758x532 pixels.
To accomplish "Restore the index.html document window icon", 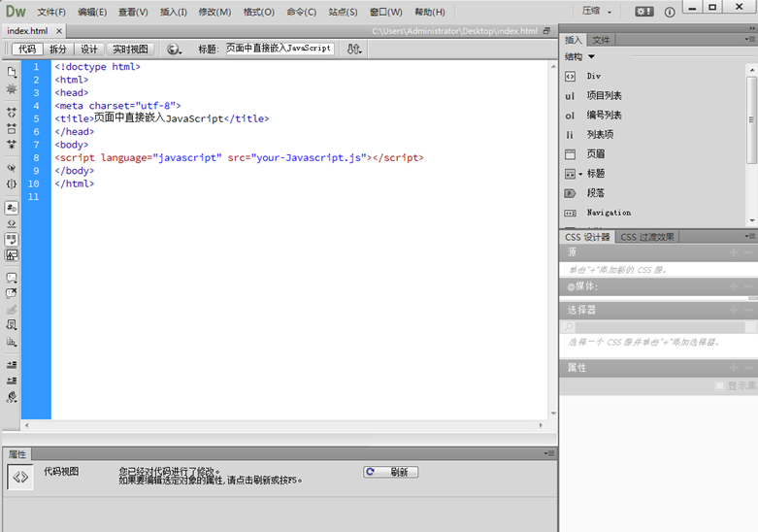I will (546, 30).
